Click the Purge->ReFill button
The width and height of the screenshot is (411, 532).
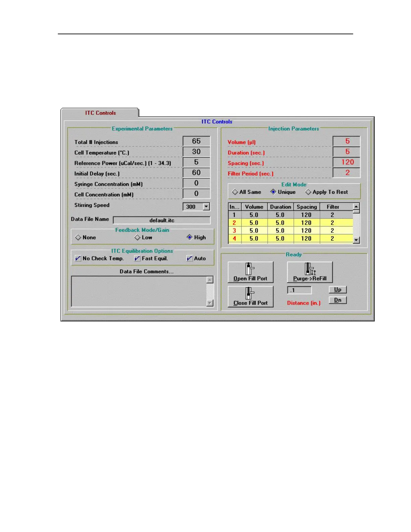(x=310, y=272)
